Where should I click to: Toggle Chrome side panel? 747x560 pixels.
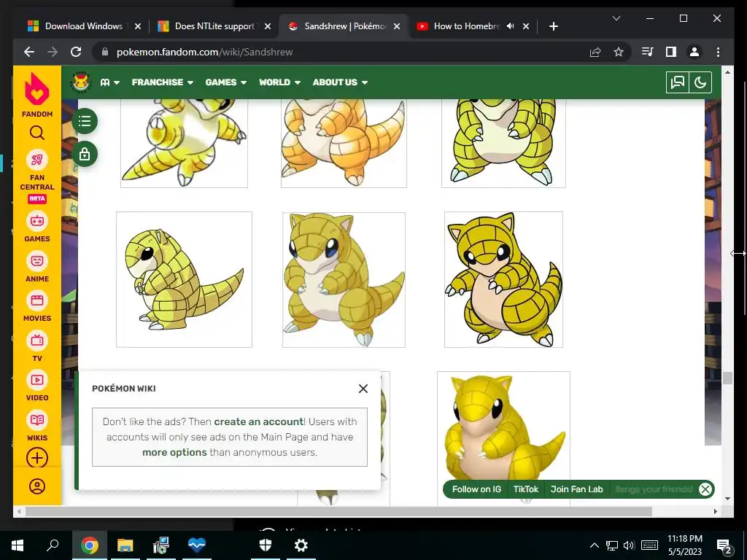671,52
